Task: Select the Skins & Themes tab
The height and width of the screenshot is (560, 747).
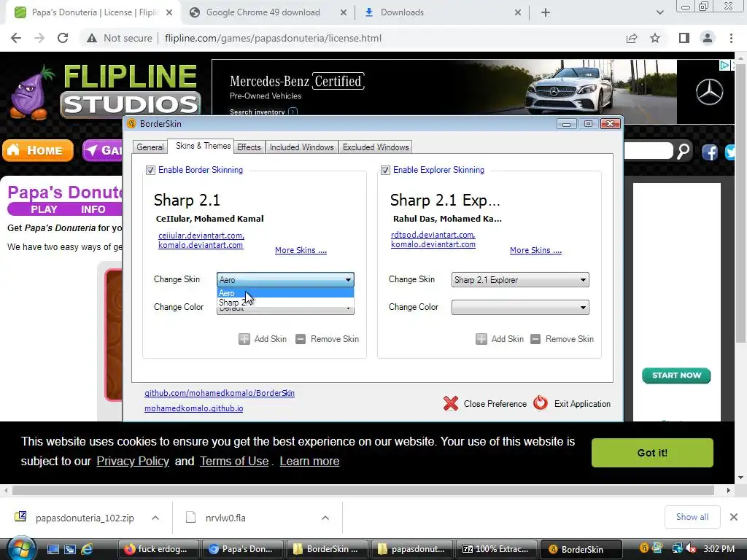Action: [203, 146]
